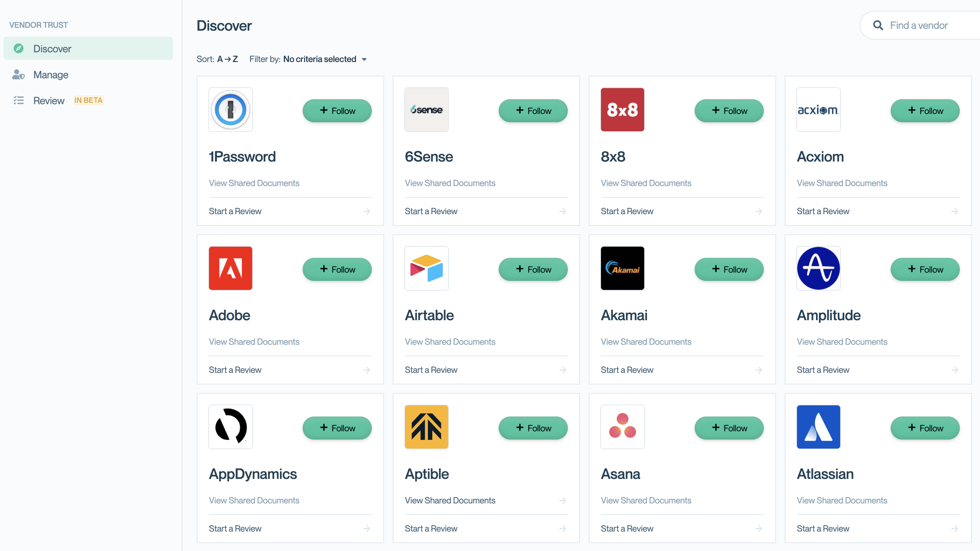The width and height of the screenshot is (980, 551).
Task: Follow the 8x8 vendor
Action: click(x=729, y=111)
